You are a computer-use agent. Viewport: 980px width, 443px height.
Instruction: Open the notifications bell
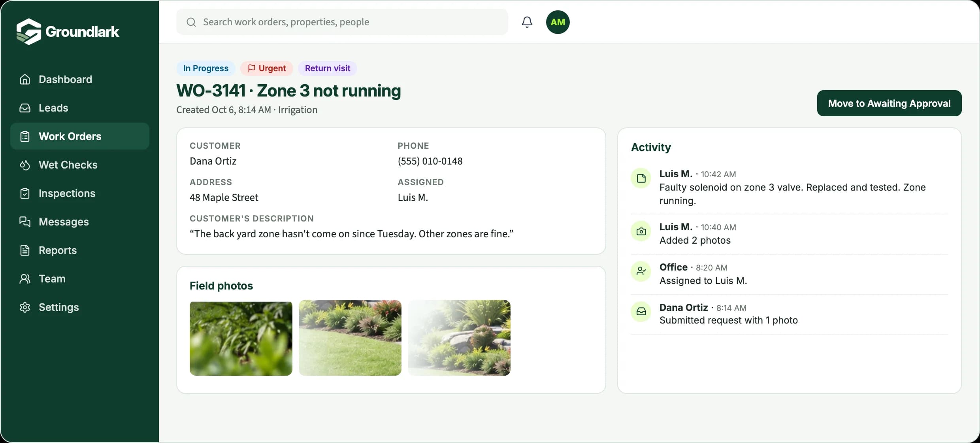[x=527, y=22]
